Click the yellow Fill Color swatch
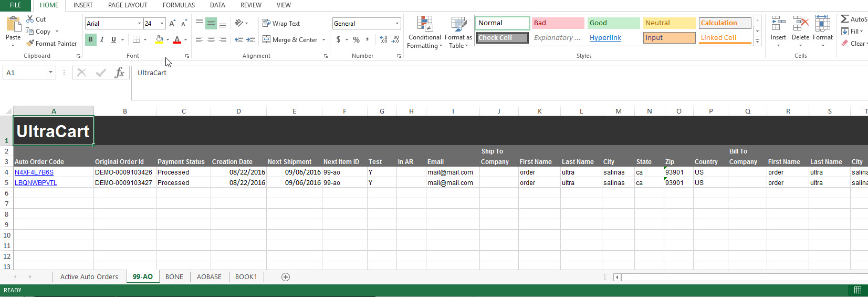The image size is (868, 297). [x=159, y=39]
